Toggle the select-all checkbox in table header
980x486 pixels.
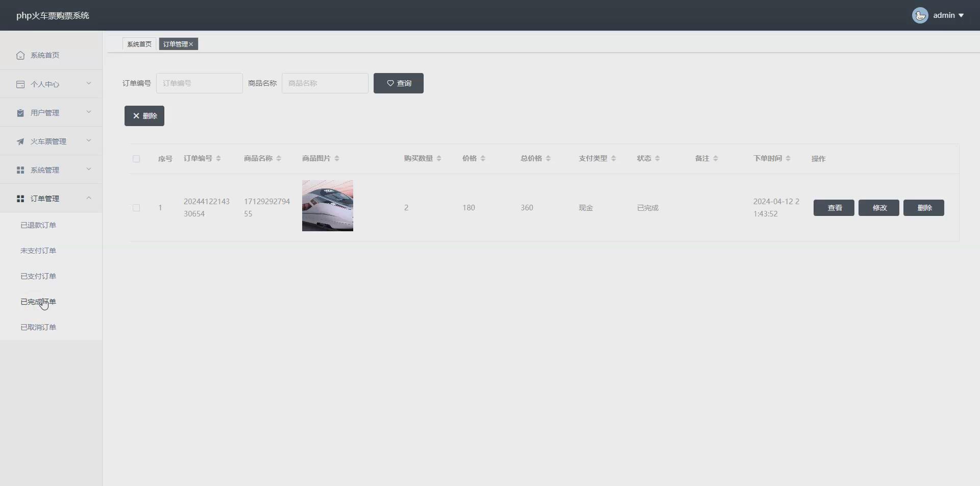coord(136,159)
